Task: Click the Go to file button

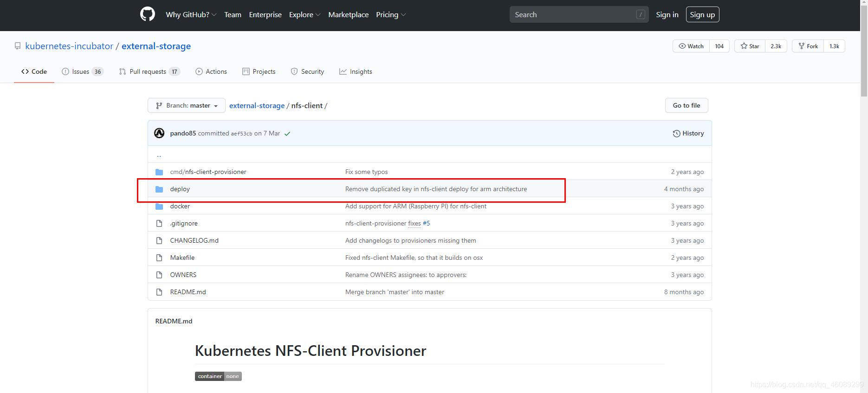Action: 686,105
